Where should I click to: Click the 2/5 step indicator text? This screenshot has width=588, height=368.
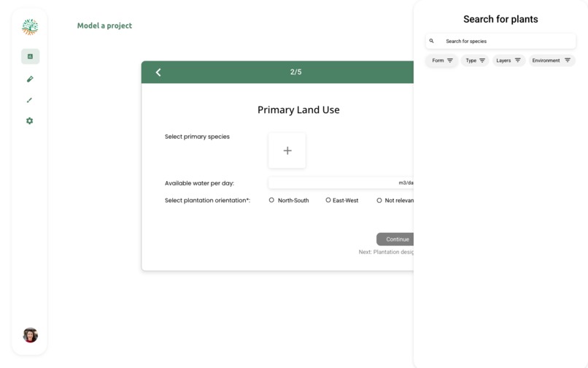tap(295, 72)
